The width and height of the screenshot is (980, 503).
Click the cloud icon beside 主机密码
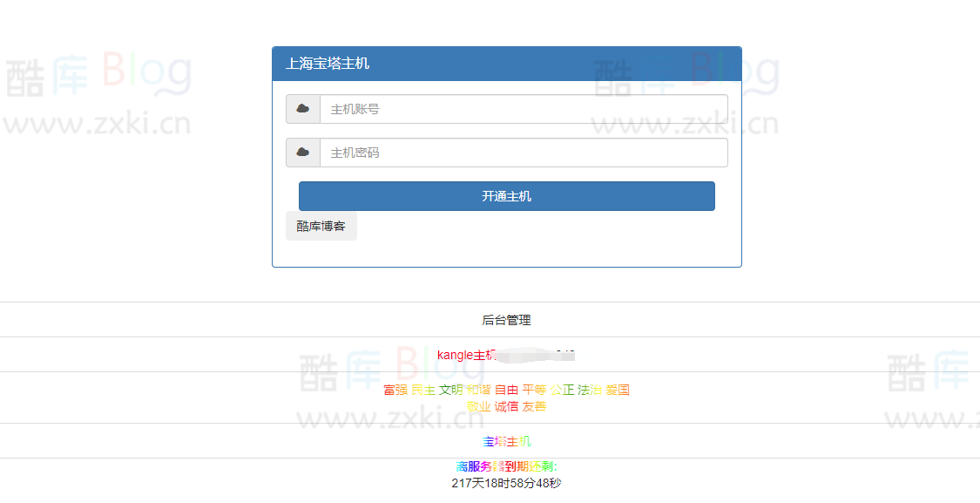click(303, 153)
